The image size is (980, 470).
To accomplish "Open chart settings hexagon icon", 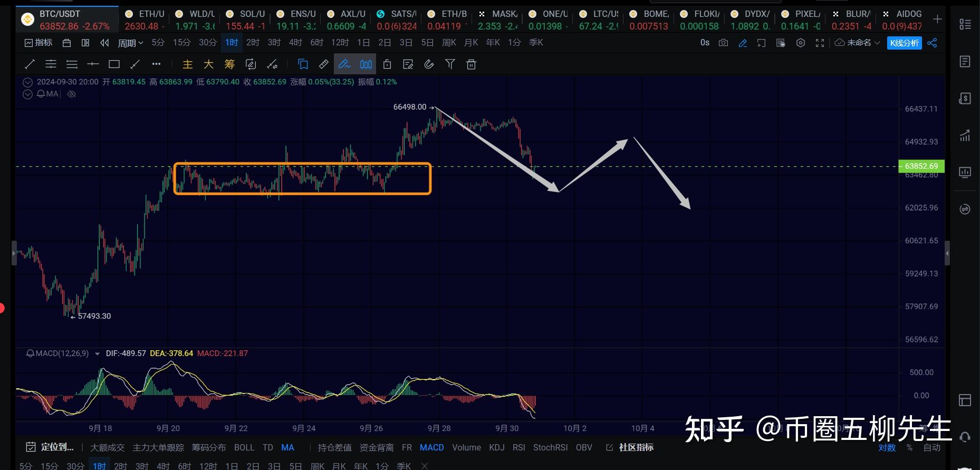I will click(801, 43).
